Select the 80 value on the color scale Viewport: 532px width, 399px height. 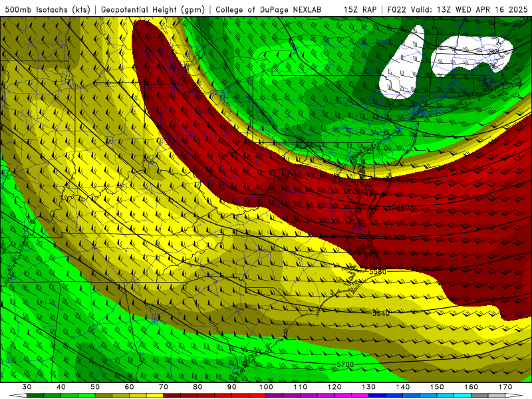198,387
